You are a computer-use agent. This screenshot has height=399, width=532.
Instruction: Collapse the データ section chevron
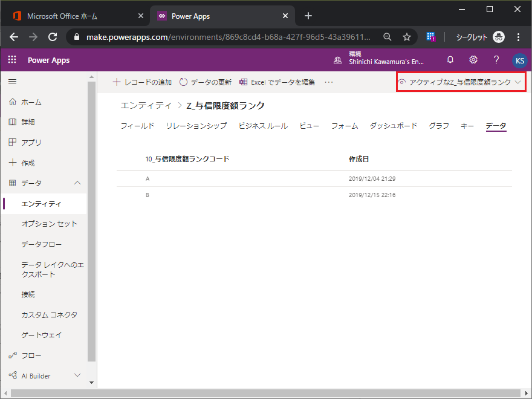click(77, 183)
